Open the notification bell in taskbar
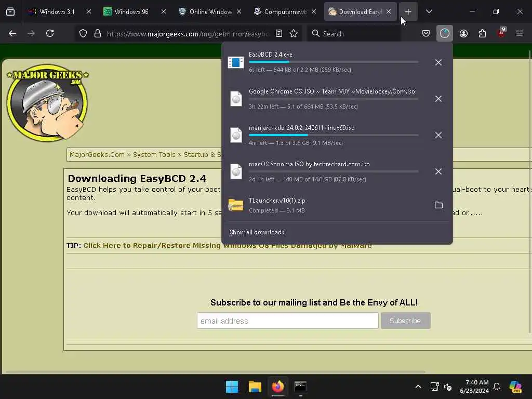 coord(497,387)
